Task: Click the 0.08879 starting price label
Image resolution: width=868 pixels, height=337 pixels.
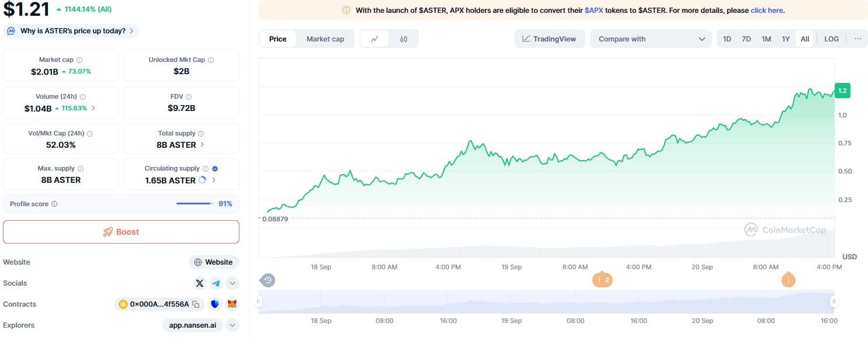Action: coord(274,219)
